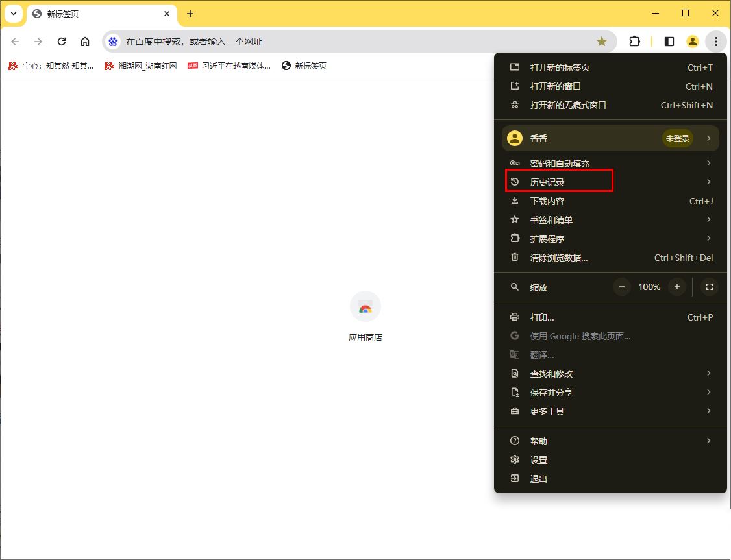
Task: Select the 新标签页 tab
Action: [102, 14]
